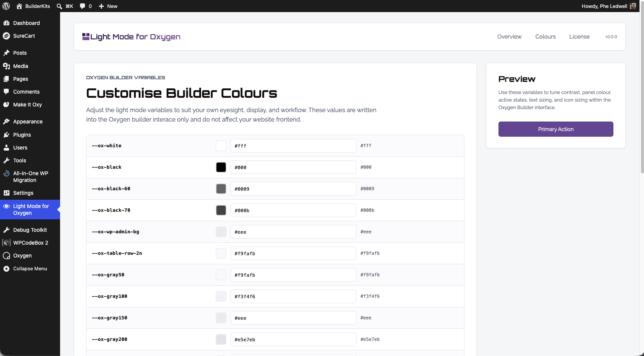Click the Posts pushpin icon
Screen dimensions: 644x356
click(6, 53)
